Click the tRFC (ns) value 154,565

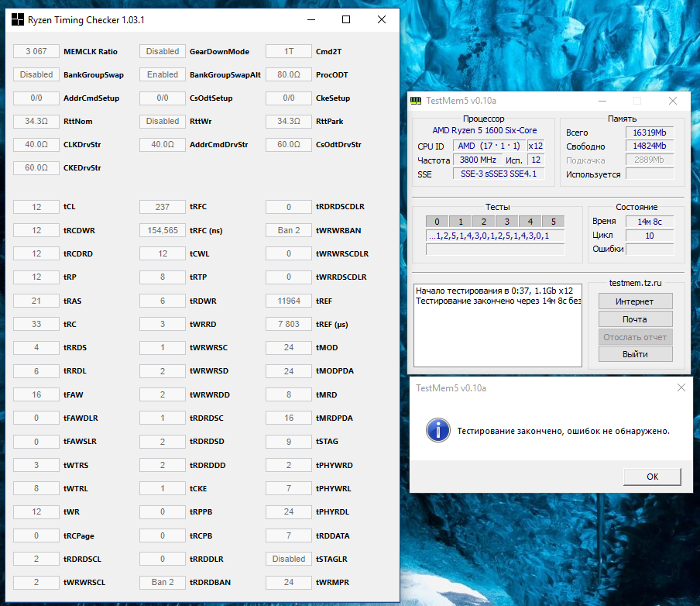point(163,230)
